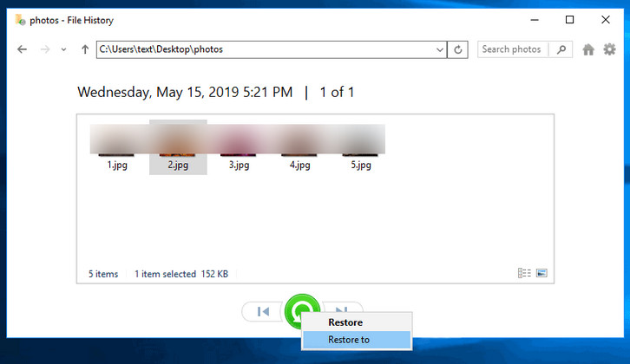Open the gear options menu

point(609,49)
